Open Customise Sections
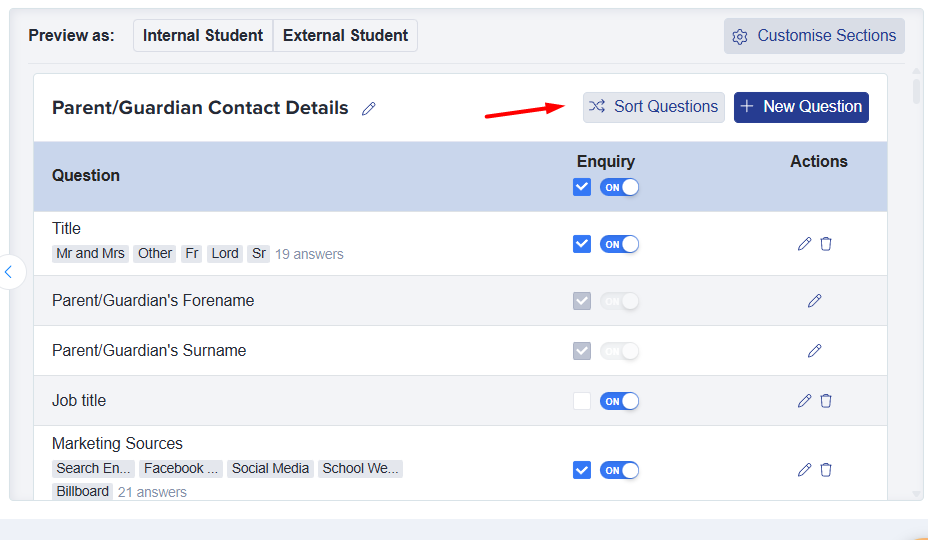Image resolution: width=928 pixels, height=540 pixels. click(814, 36)
